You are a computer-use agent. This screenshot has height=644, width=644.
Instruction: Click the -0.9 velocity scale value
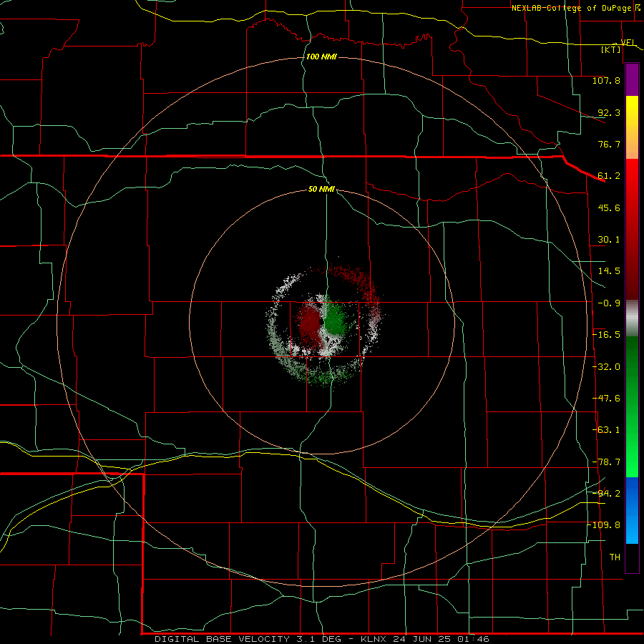pyautogui.click(x=609, y=303)
